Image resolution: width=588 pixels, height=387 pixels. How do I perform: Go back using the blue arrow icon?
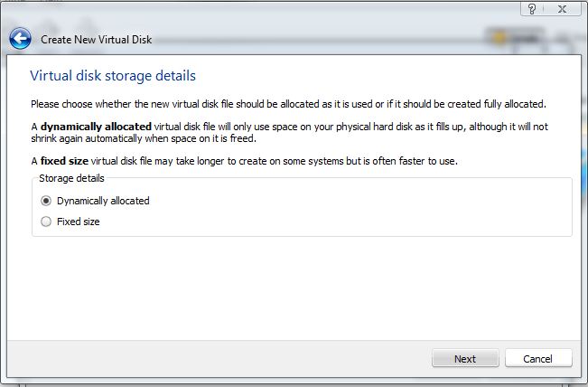[x=20, y=39]
